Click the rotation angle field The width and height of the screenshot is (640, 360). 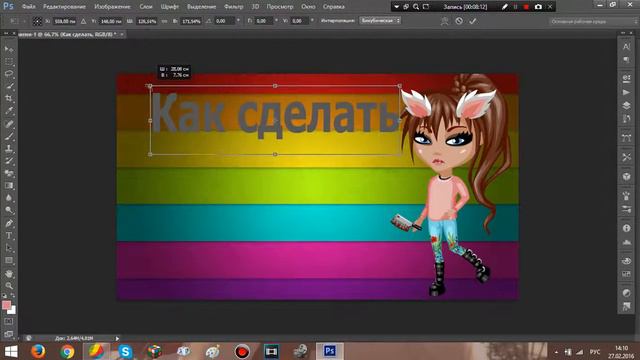[224, 21]
